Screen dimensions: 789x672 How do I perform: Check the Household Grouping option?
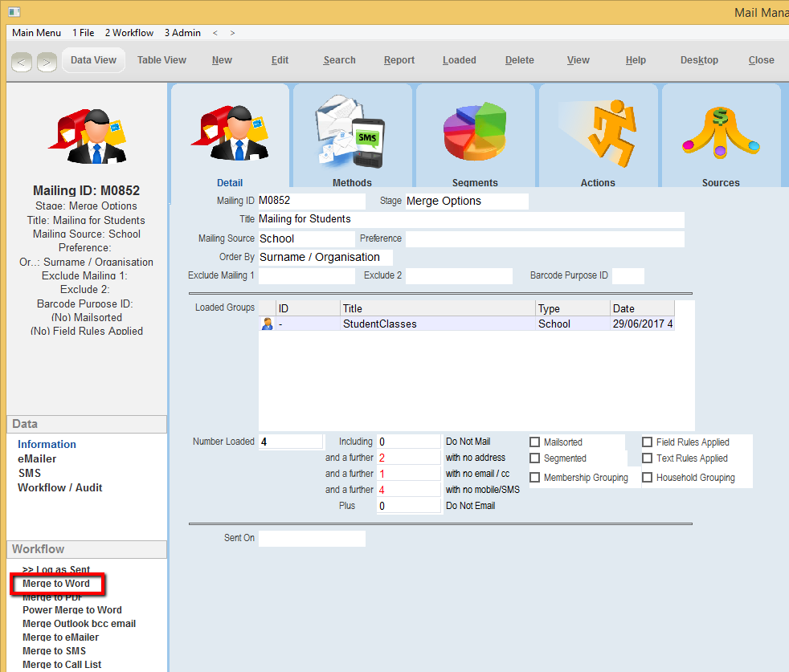click(x=648, y=478)
